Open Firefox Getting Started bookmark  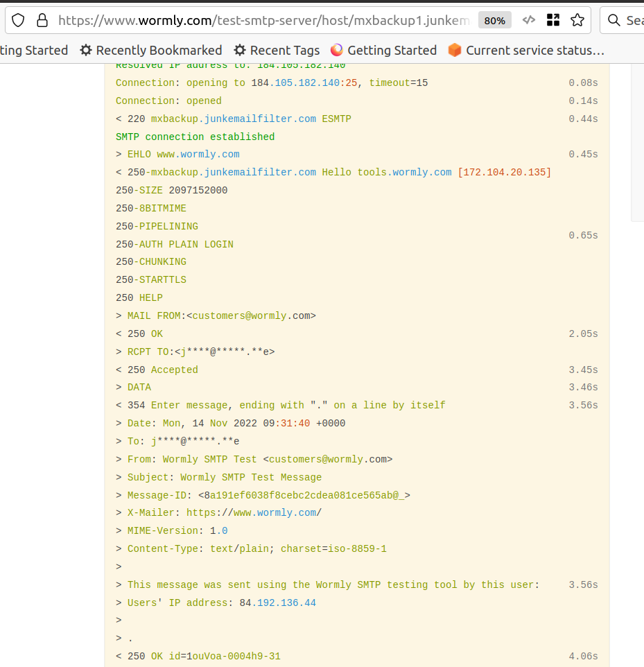click(383, 50)
